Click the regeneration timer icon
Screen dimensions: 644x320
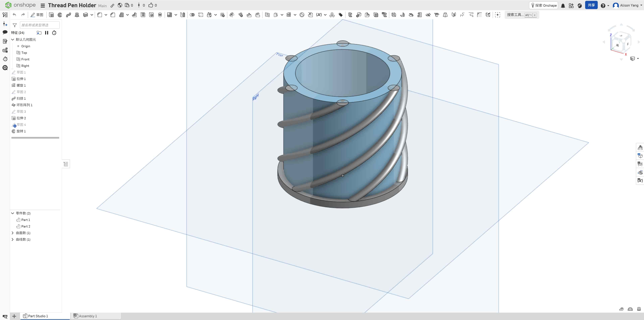pyautogui.click(x=54, y=33)
